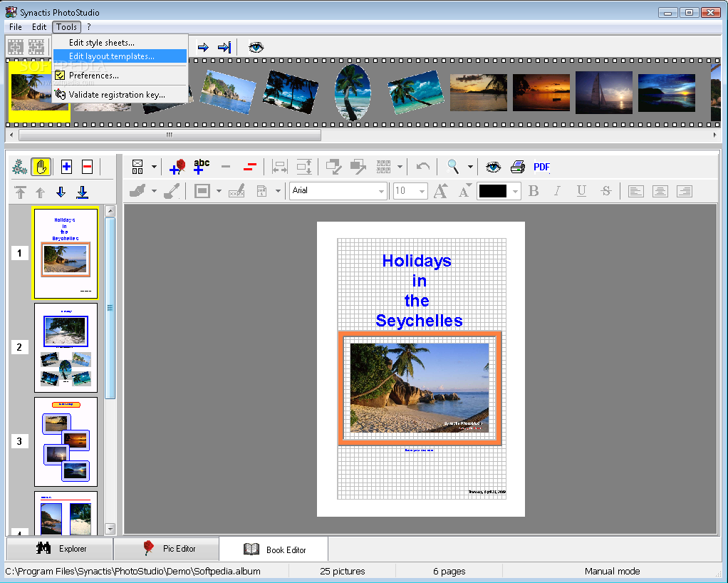Increase font size with large A icon
This screenshot has width=728, height=583.
(x=441, y=191)
